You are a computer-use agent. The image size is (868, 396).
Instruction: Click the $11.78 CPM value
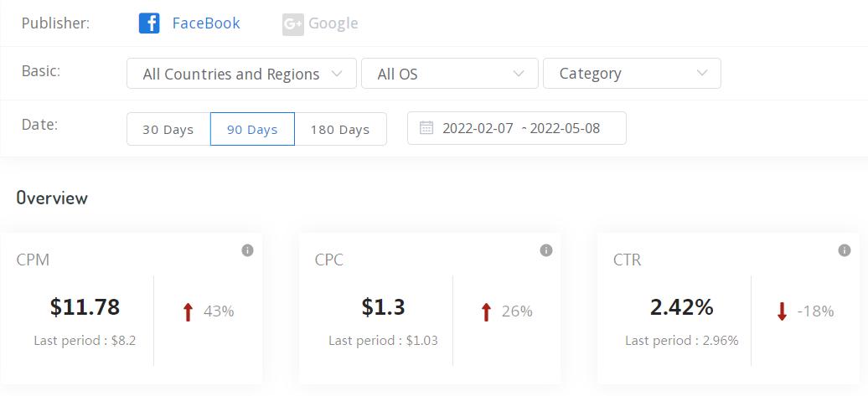(85, 307)
